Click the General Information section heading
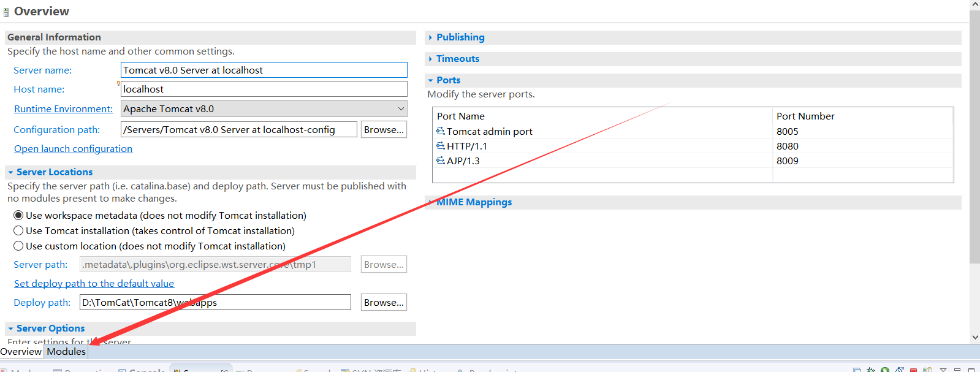The image size is (980, 372). (x=54, y=37)
